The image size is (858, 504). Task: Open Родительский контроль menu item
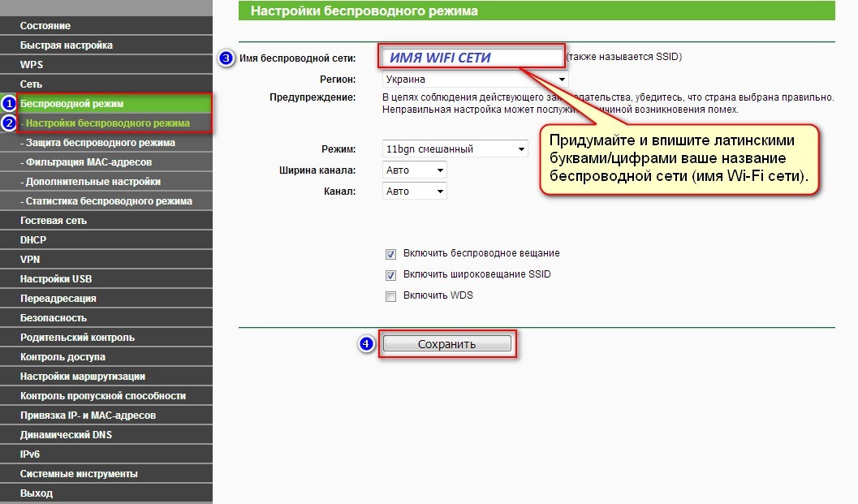click(106, 337)
